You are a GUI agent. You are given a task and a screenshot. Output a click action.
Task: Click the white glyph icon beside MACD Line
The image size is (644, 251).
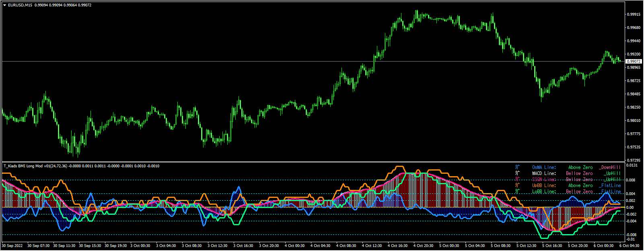(x=517, y=173)
